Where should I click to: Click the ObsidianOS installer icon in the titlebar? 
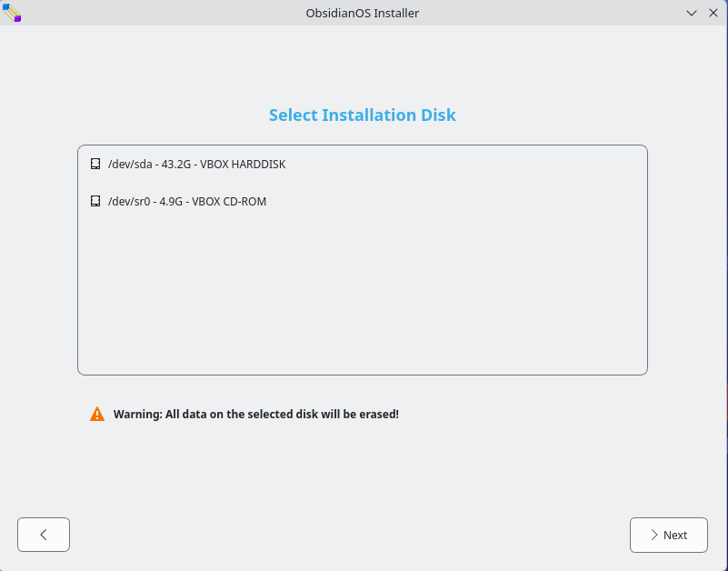(12, 12)
